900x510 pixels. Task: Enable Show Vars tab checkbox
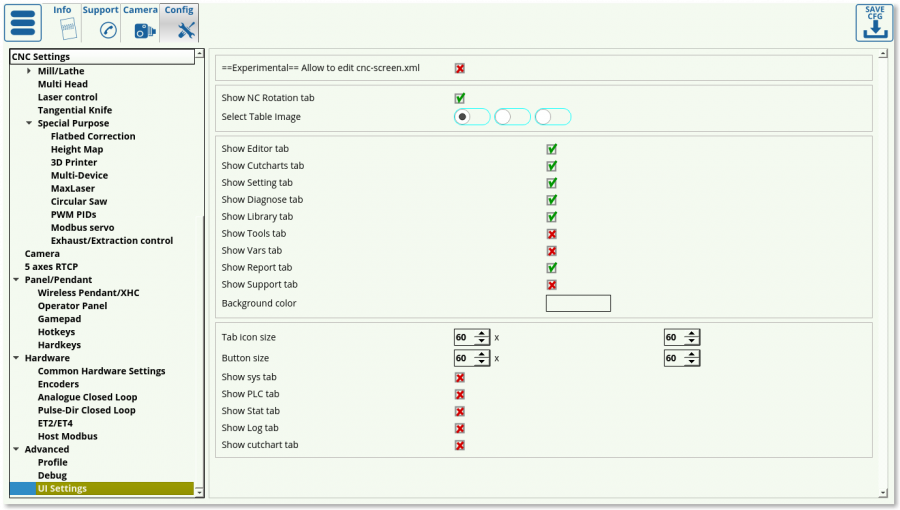point(552,251)
